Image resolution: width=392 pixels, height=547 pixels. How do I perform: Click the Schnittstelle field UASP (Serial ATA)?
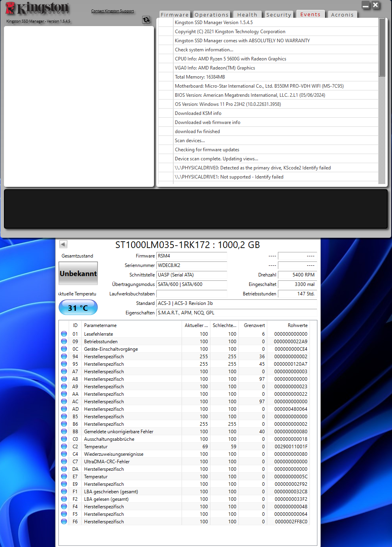(x=192, y=275)
